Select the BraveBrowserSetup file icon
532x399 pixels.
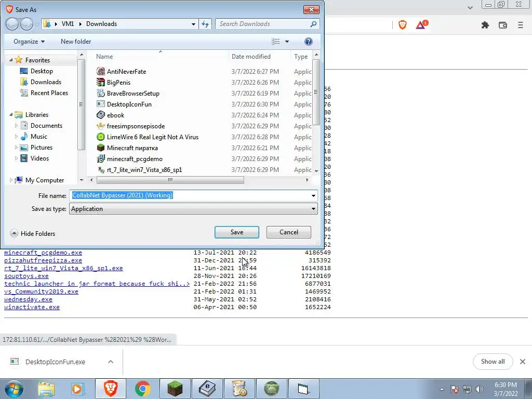click(x=101, y=94)
